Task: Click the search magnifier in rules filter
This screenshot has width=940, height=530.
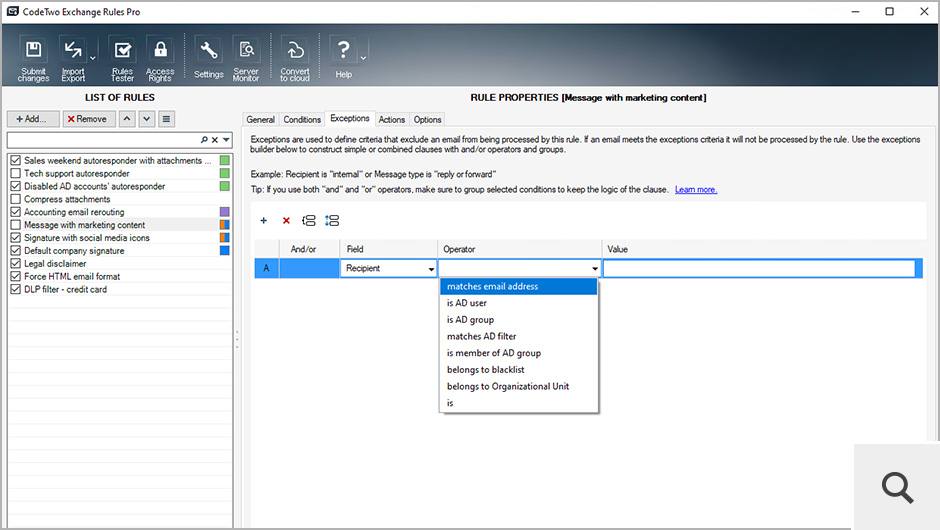Action: pos(204,140)
